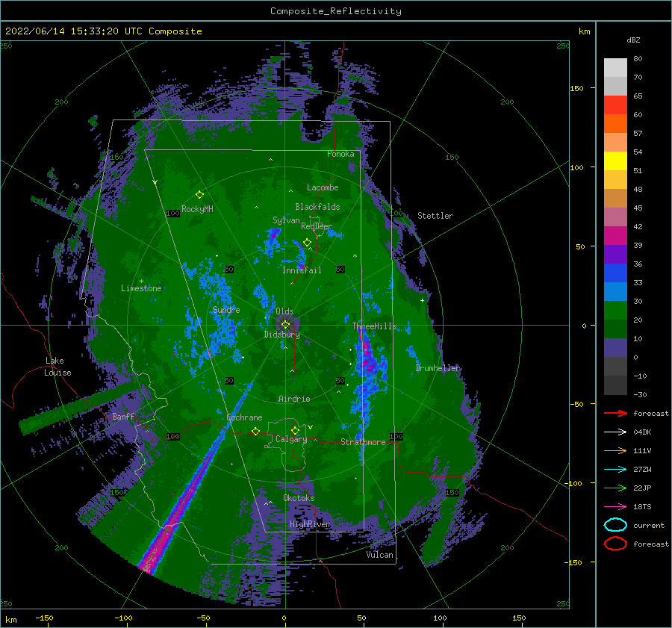Click the light gray 80-70 dBZ swatch
Viewport: 672px width, 628px height.
tap(615, 68)
